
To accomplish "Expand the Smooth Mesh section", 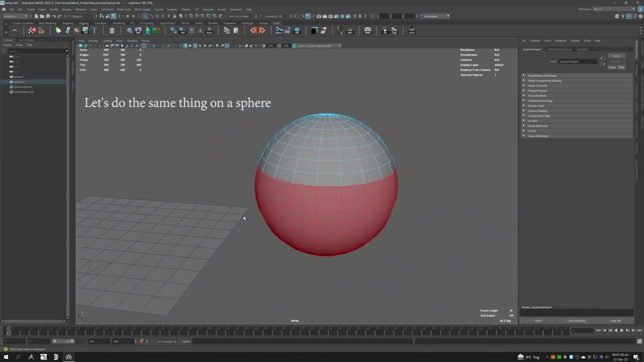I will click(x=537, y=96).
